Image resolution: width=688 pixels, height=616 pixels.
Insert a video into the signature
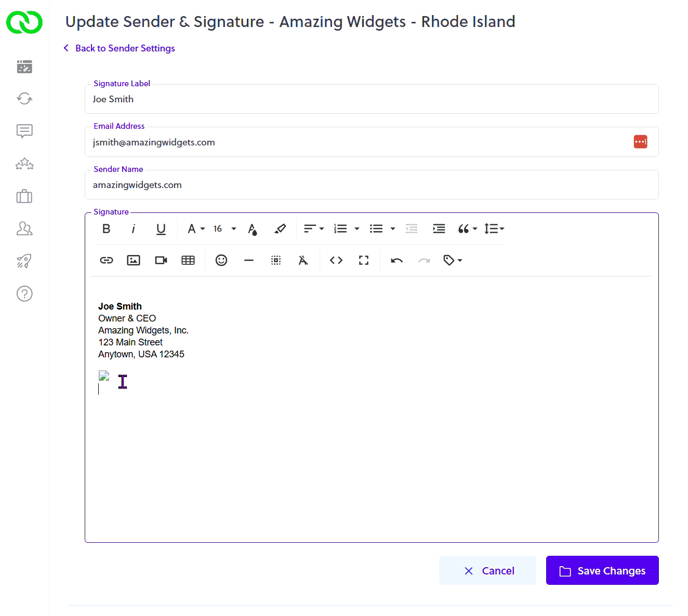161,260
